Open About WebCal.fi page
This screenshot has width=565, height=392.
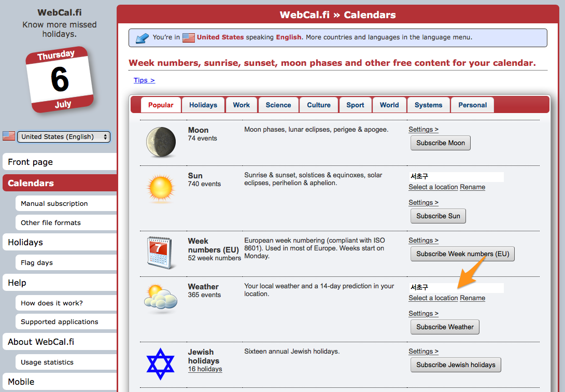(x=60, y=342)
